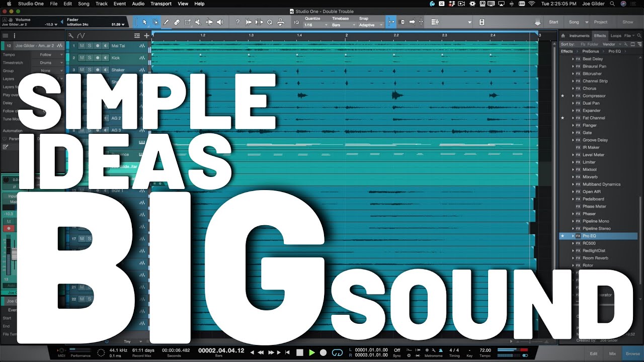Expand the Fat Channel effect entry
Image resolution: width=644 pixels, height=362 pixels.
point(573,118)
